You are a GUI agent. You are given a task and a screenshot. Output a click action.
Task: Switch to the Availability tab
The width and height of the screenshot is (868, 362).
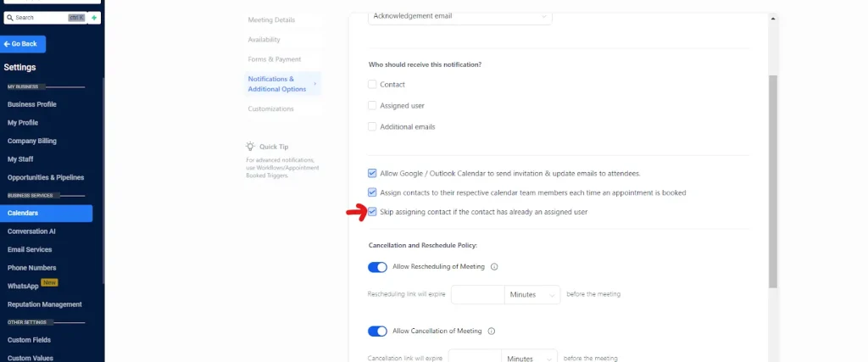coord(264,40)
